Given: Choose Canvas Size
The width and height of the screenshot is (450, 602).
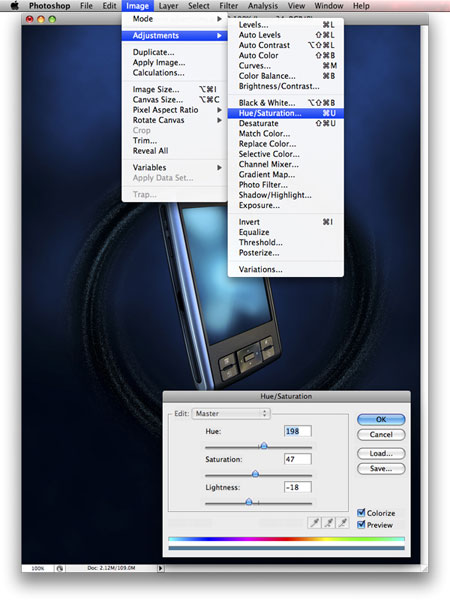Looking at the screenshot, I should 174,100.
